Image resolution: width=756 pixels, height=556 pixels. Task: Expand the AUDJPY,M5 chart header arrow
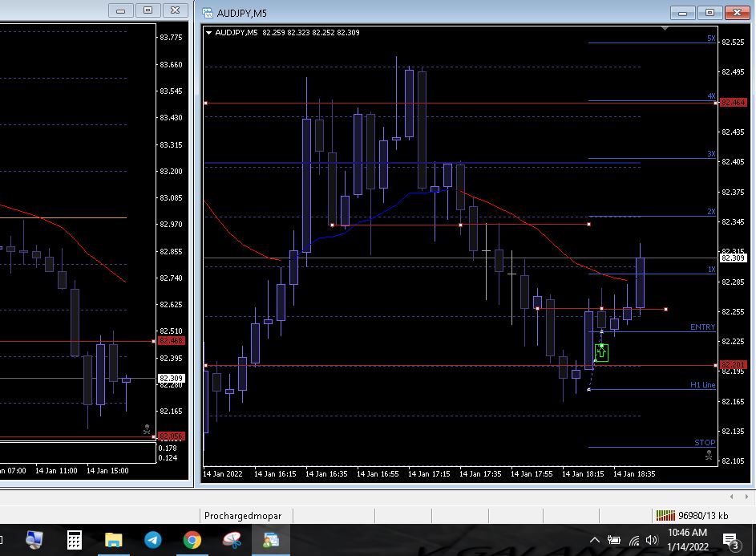point(209,33)
